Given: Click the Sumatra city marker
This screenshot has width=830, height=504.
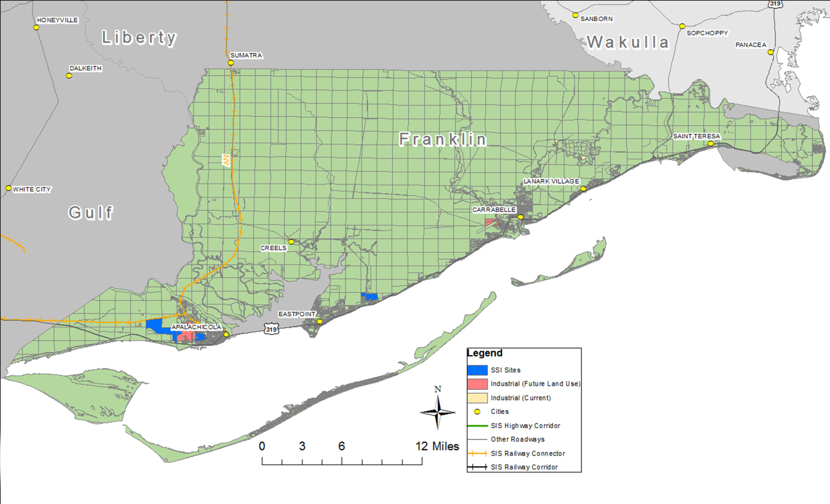Looking at the screenshot, I should [231, 62].
